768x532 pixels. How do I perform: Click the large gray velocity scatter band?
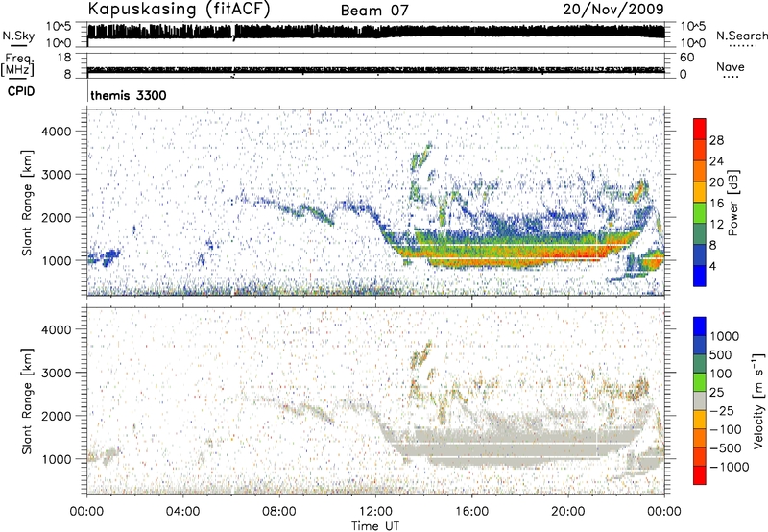[510, 447]
